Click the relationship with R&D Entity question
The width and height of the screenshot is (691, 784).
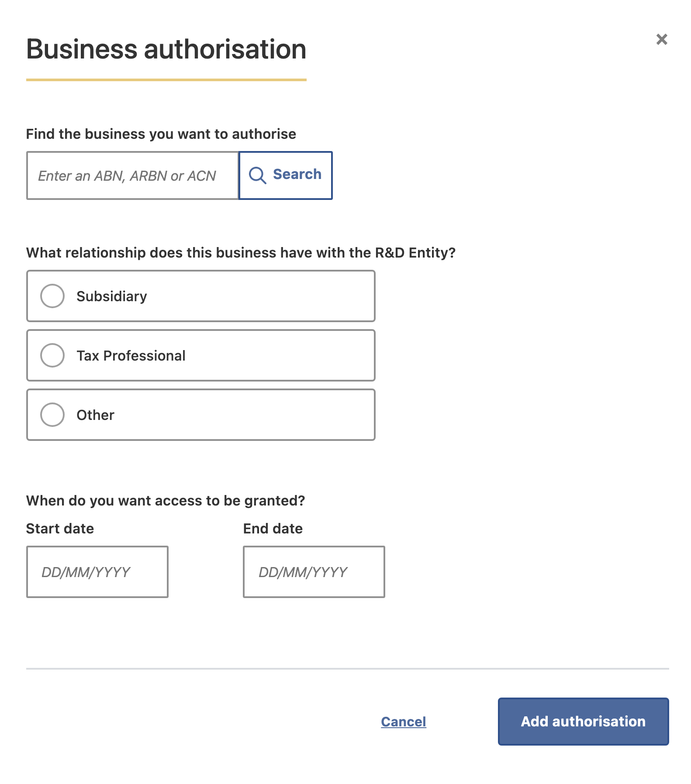[x=241, y=253]
